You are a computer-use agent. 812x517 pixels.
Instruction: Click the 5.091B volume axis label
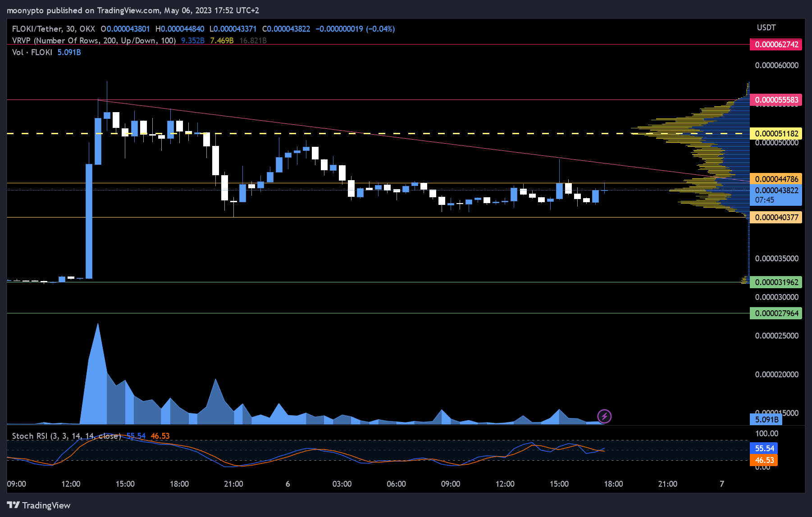766,420
